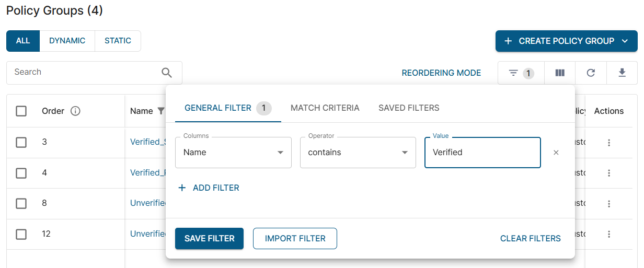Open the Operator dropdown
Screen dimensions: 644x268
click(358, 153)
